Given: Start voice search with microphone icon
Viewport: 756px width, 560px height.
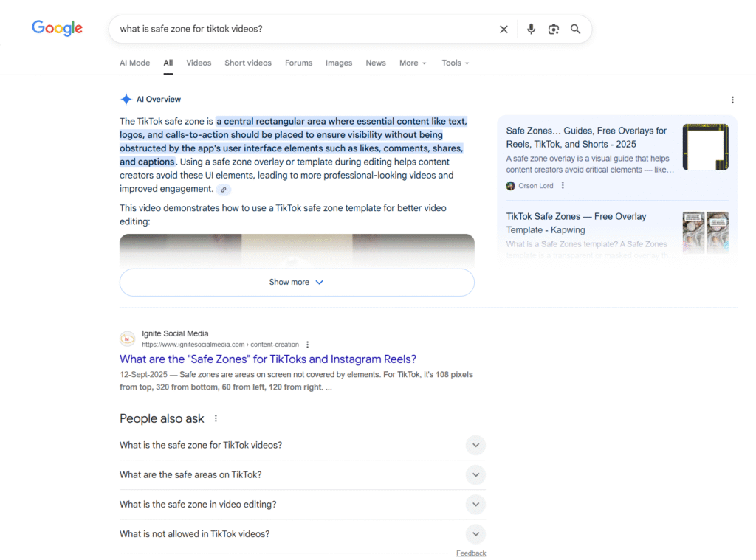Looking at the screenshot, I should [x=531, y=30].
